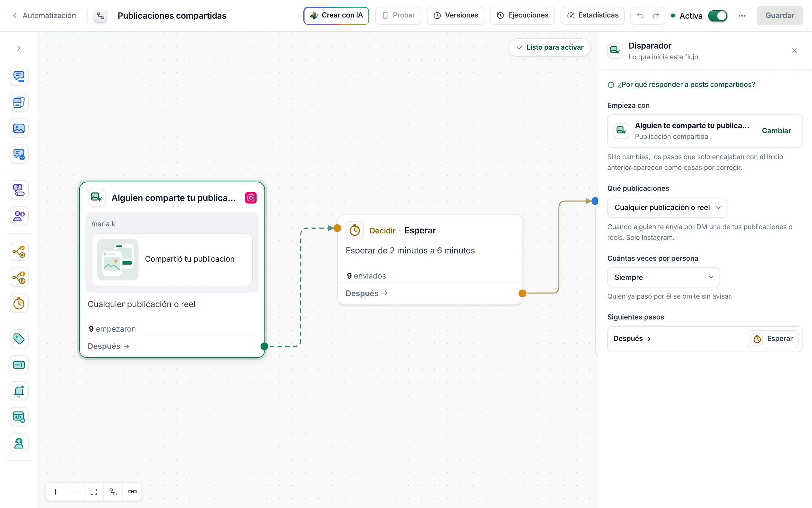This screenshot has height=508, width=812.
Task: Open the more options menu
Action: pos(742,16)
